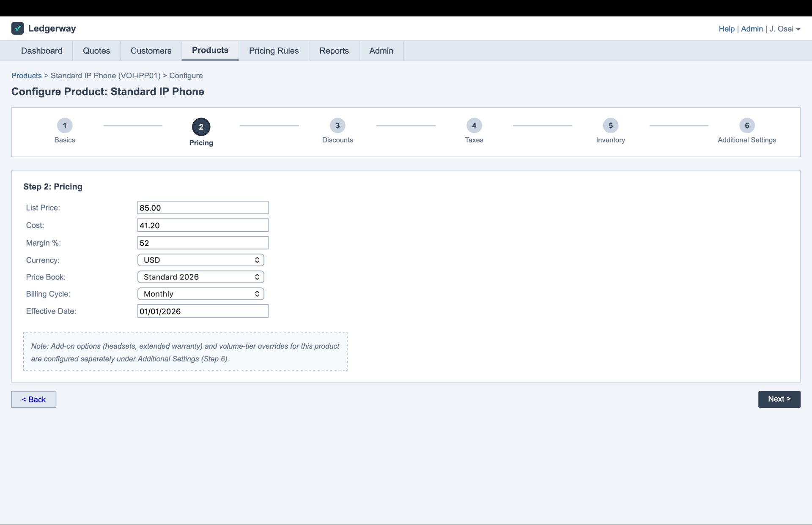Go to step 1 Basics circle
The image size is (812, 525).
(x=65, y=126)
